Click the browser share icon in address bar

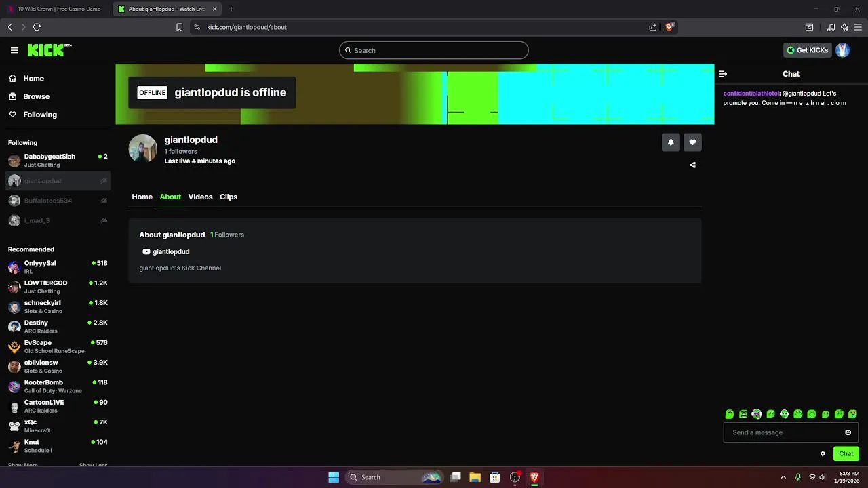tap(652, 27)
